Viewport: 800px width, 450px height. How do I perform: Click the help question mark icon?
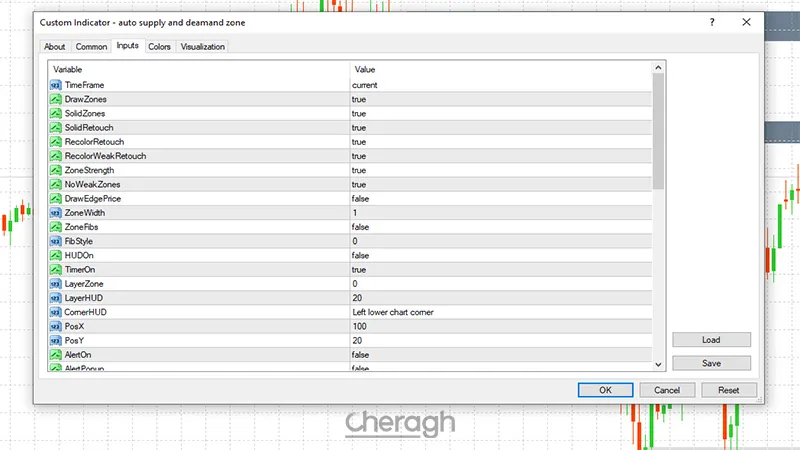[711, 21]
